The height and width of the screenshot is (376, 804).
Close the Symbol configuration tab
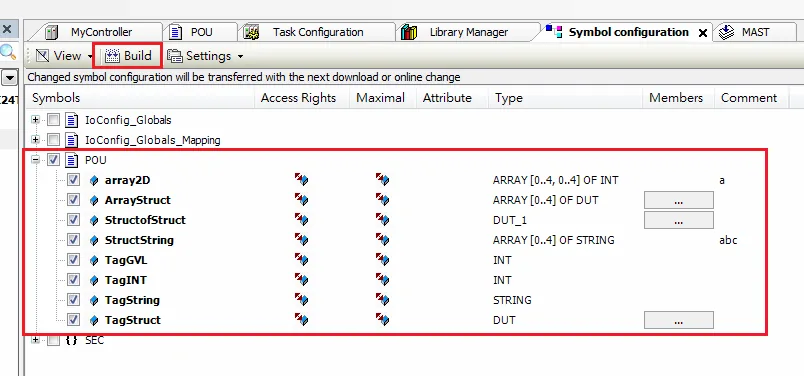703,33
